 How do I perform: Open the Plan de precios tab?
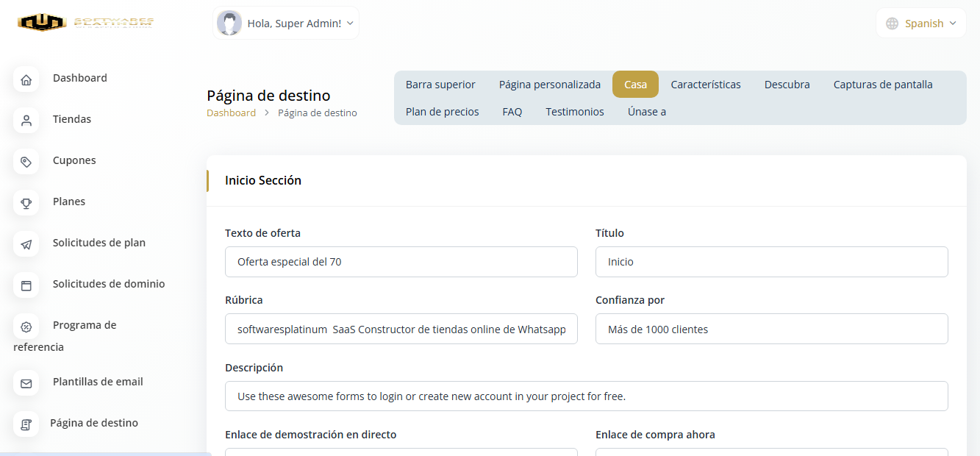(442, 112)
